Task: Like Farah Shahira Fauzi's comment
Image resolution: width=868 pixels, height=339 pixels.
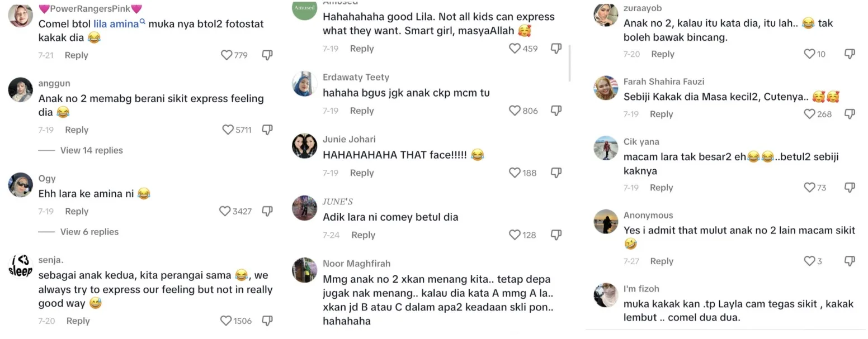Action: coord(809,114)
